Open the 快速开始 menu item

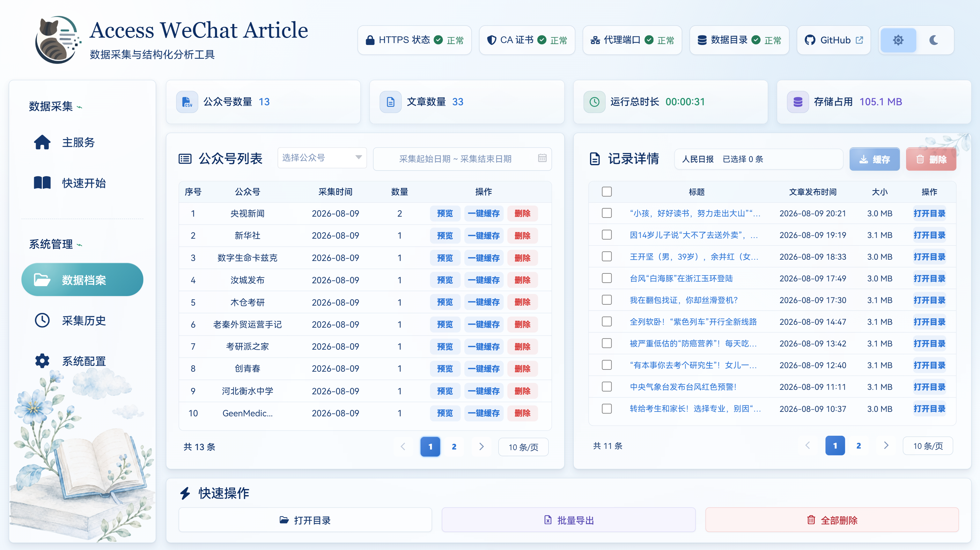click(82, 183)
